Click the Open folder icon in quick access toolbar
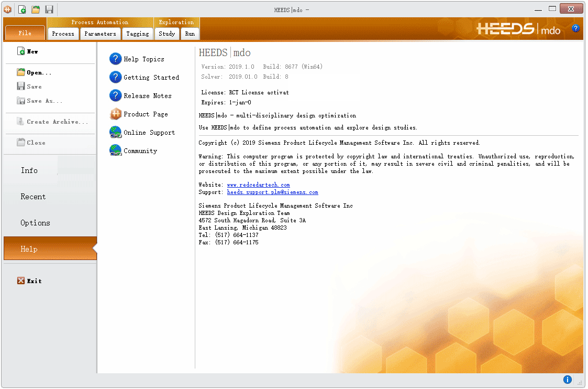This screenshot has height=389, width=588. [36, 9]
